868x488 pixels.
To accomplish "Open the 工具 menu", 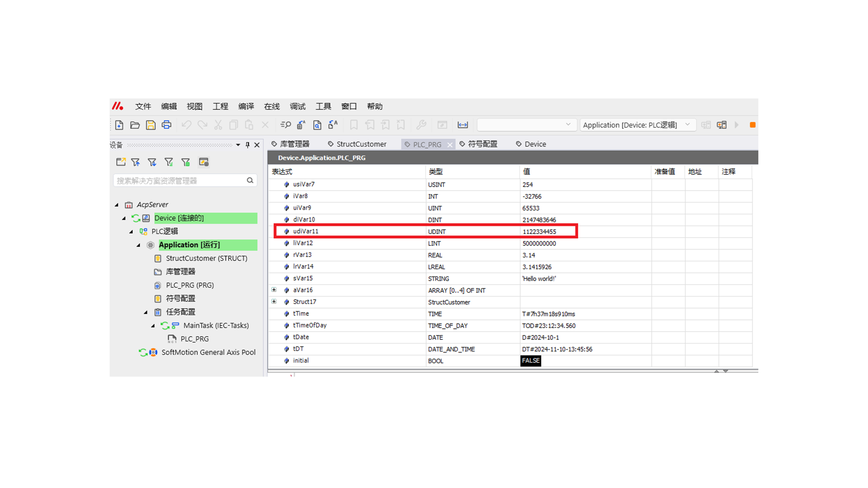I will click(323, 106).
